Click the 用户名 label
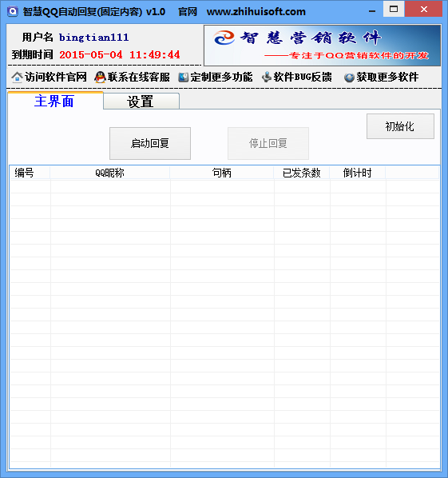The image size is (448, 478). point(38,38)
